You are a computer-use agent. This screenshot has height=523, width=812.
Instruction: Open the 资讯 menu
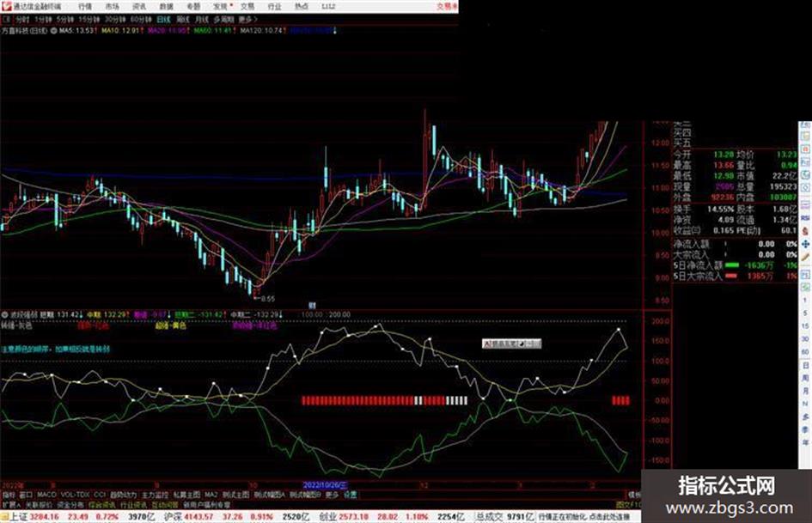tap(139, 7)
